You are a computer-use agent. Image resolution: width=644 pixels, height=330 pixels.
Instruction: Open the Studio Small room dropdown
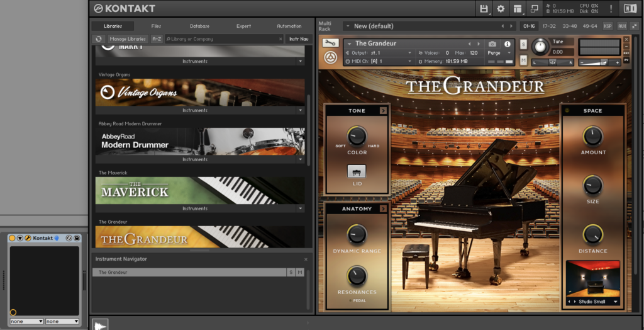(592, 302)
